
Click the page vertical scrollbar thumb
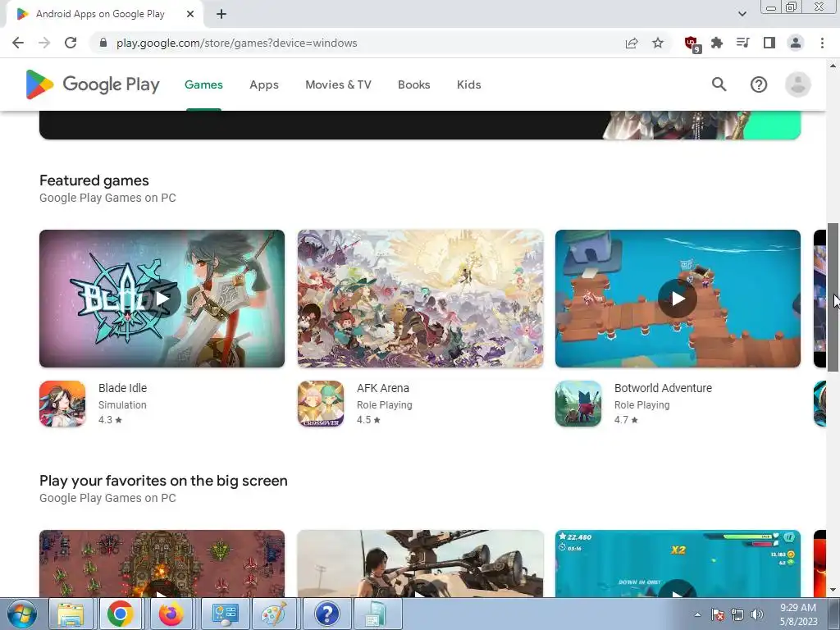pos(833,297)
